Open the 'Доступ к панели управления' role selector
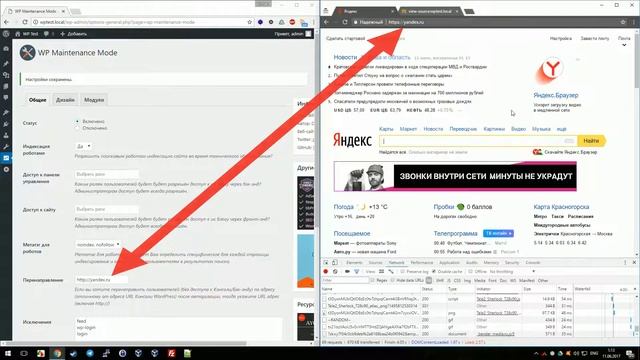 [x=107, y=174]
